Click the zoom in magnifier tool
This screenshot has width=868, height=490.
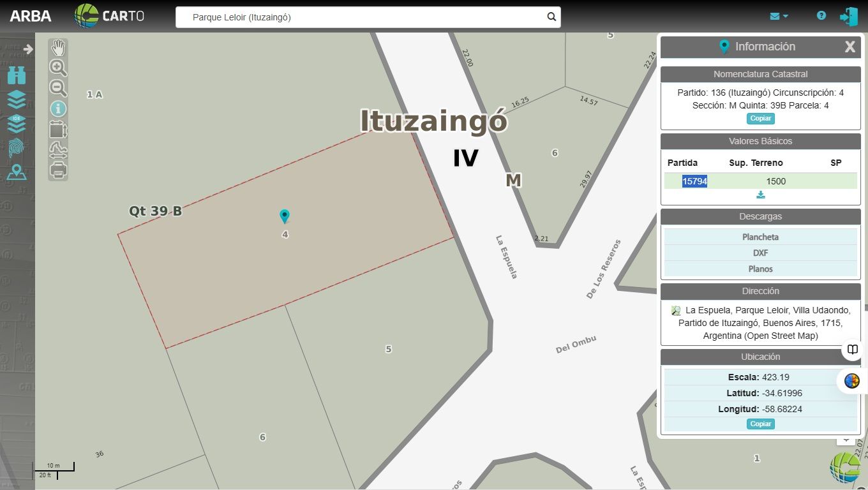(58, 68)
